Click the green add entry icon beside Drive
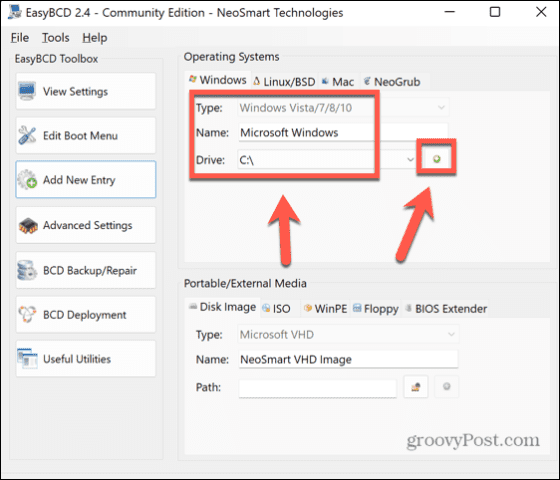Viewport: 560px width, 480px height. [x=436, y=159]
